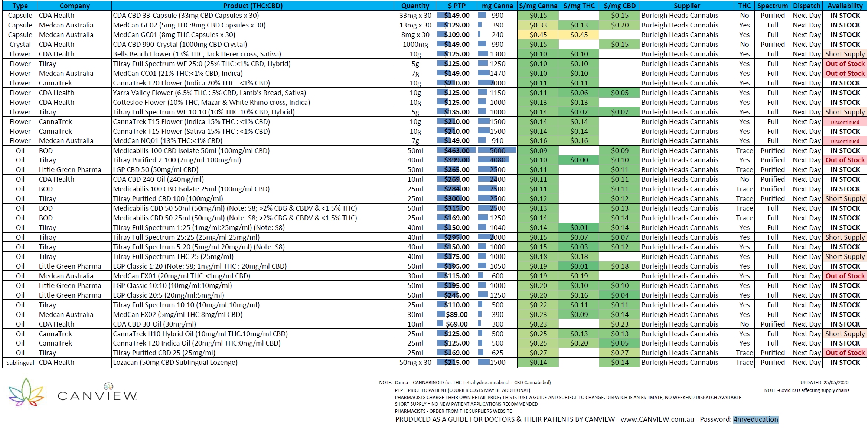Viewport: 868px width, 428px height.
Task: Click the www.CANVIEW.com.au website address
Action: pyautogui.click(x=657, y=419)
